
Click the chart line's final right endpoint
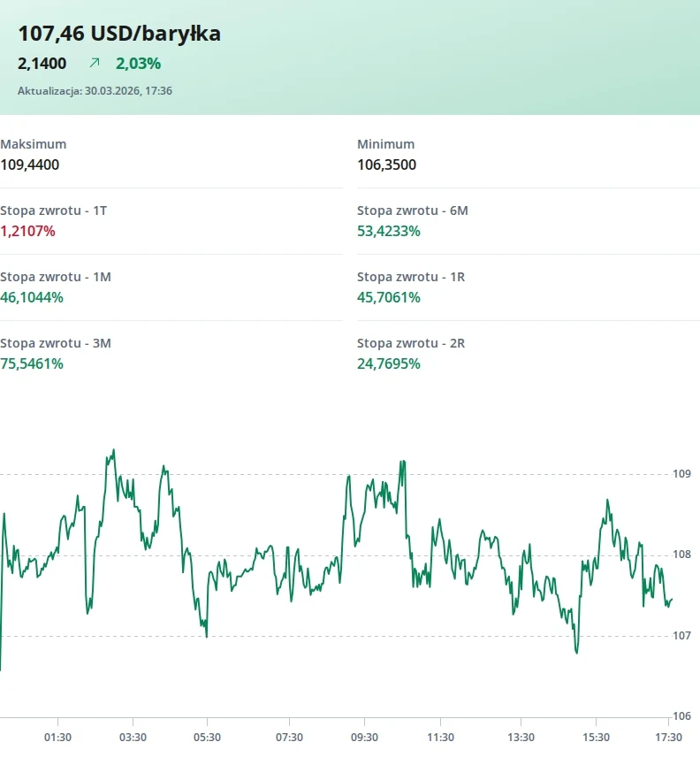[x=672, y=599]
